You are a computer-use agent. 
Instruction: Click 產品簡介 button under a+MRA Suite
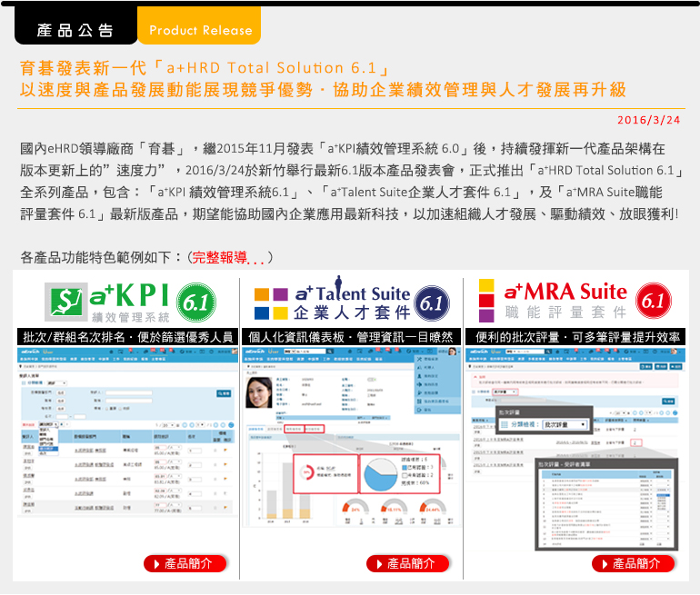coord(633,564)
